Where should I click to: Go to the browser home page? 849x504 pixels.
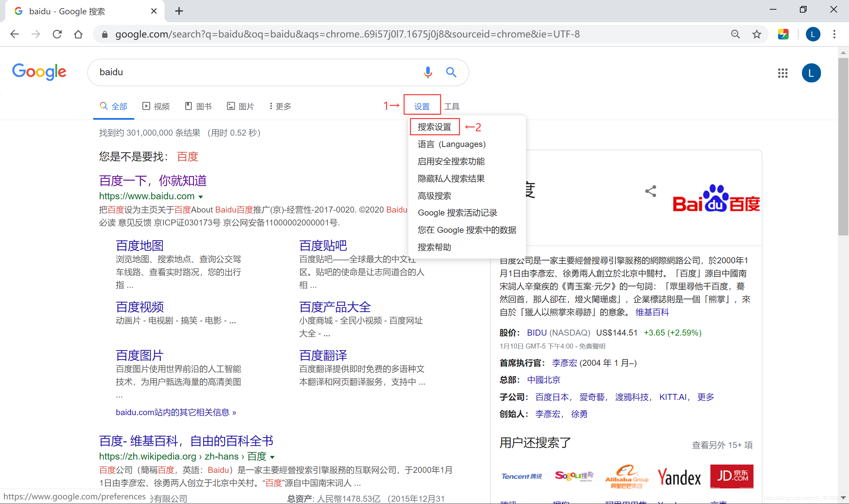coord(78,34)
